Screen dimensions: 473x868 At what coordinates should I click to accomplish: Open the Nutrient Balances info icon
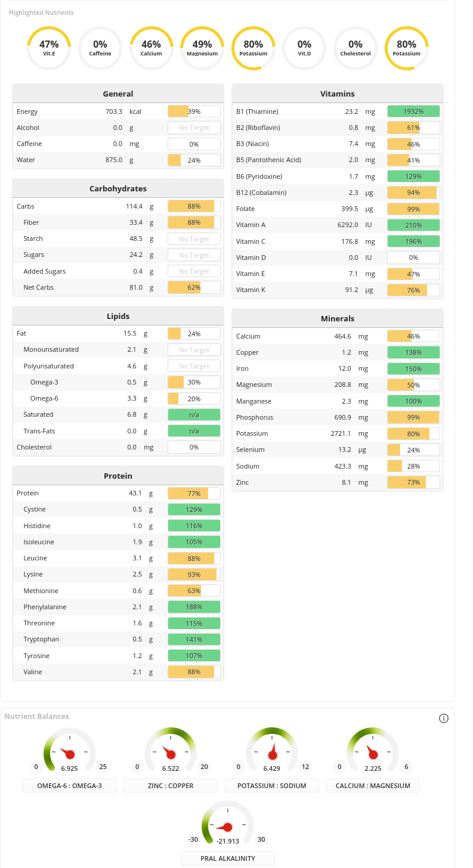(x=444, y=718)
